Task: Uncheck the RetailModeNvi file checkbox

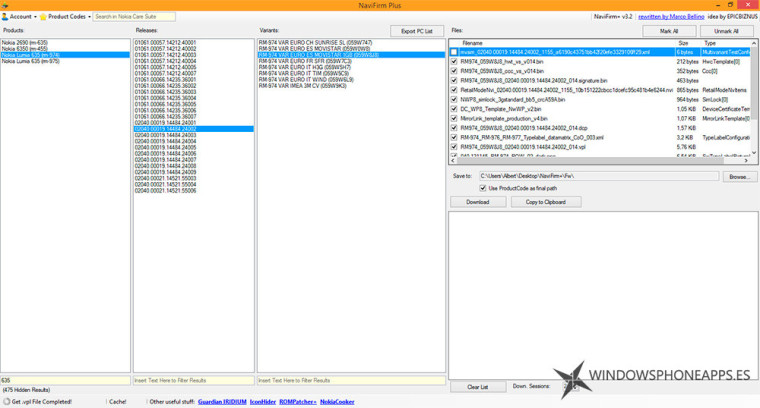Action: click(454, 90)
